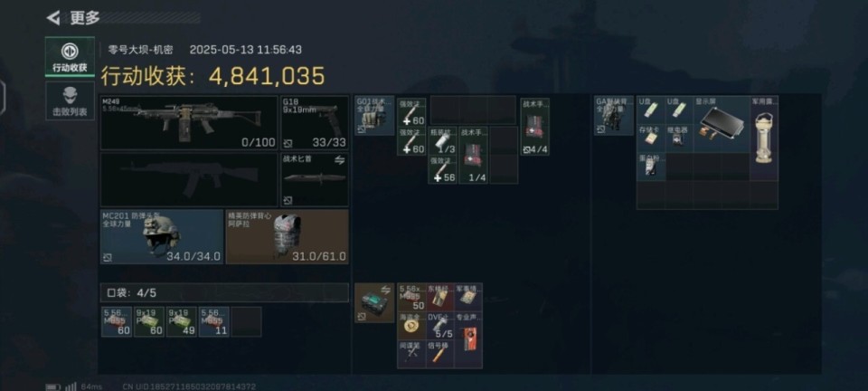The width and height of the screenshot is (868, 391).
Task: Select the G18 pistol slot
Action: point(315,122)
